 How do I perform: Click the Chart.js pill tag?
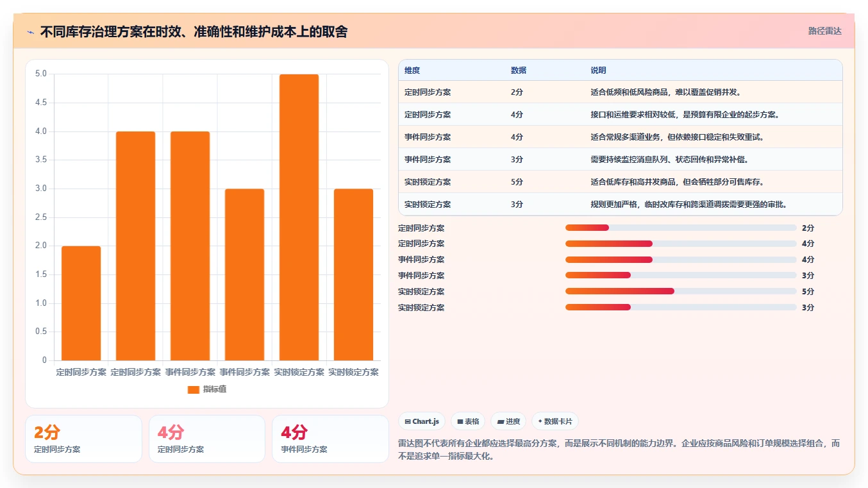(422, 421)
